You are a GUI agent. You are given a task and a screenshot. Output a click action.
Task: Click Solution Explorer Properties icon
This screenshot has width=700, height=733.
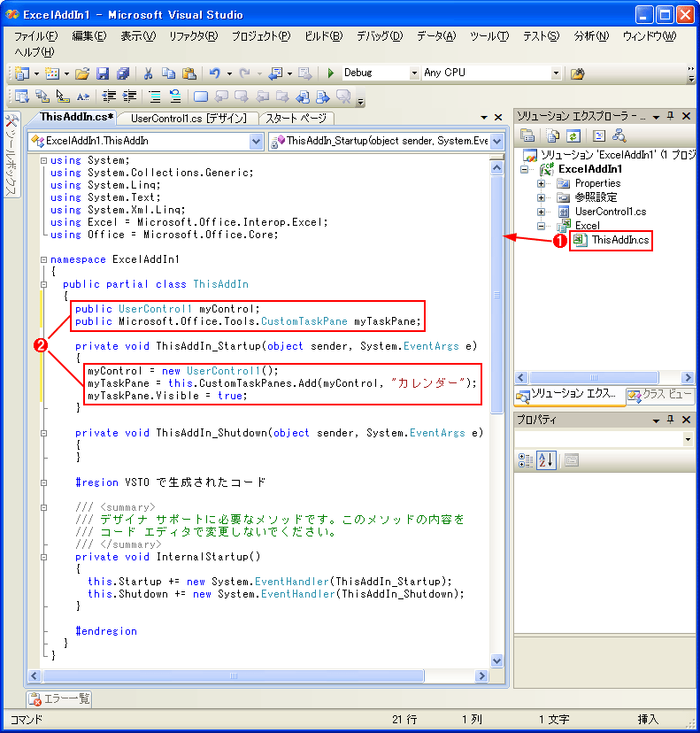click(527, 135)
